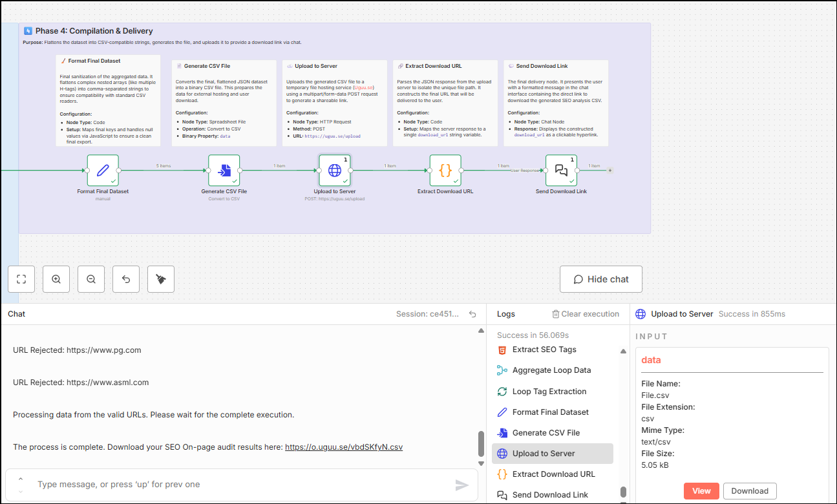Click the Loop Tag Extraction loop icon

pos(502,392)
